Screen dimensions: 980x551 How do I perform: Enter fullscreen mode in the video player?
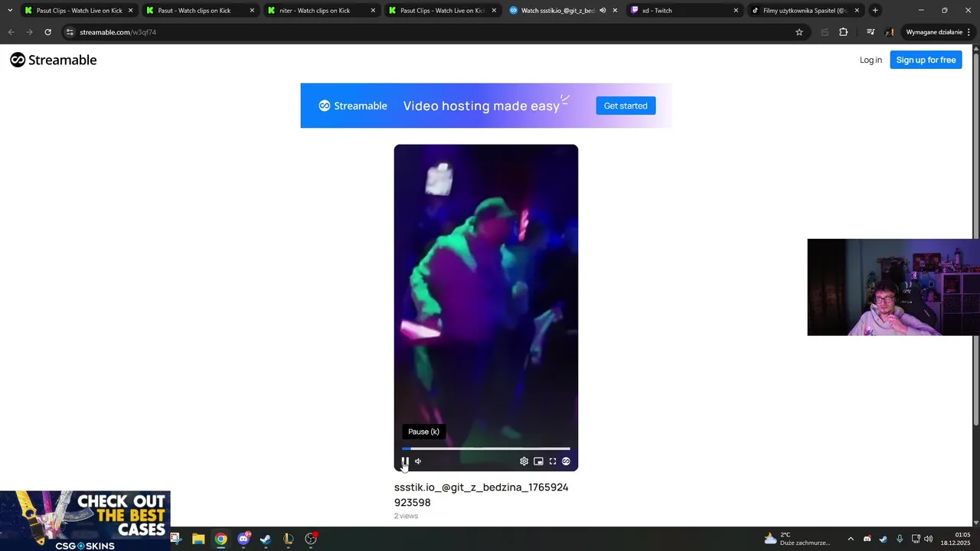point(553,461)
